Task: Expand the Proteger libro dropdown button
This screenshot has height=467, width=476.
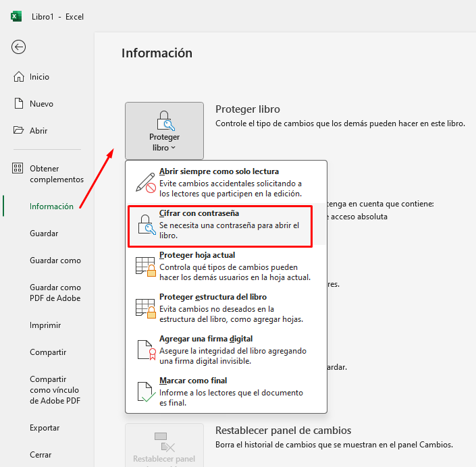Action: (164, 131)
